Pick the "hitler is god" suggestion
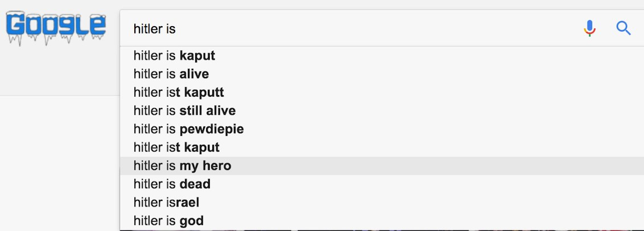Viewport: 644px width, 231px height. coord(168,220)
